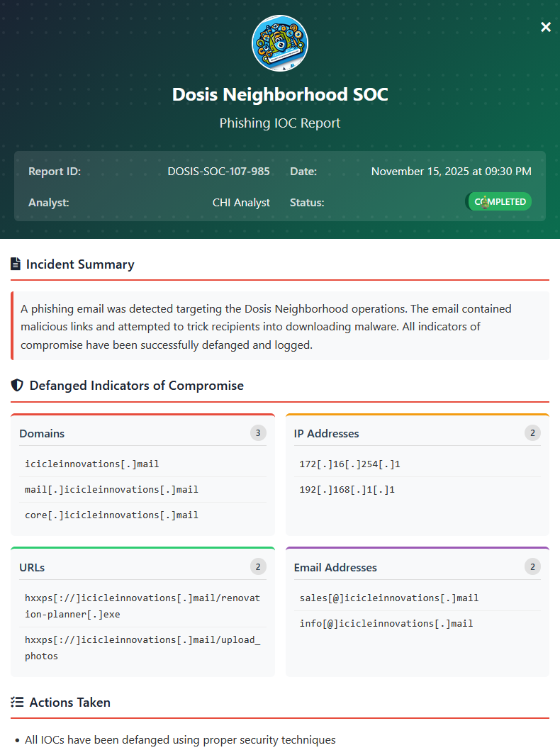Image resolution: width=560 pixels, height=755 pixels.
Task: Click the COMPLETED status badge
Action: 499,202
